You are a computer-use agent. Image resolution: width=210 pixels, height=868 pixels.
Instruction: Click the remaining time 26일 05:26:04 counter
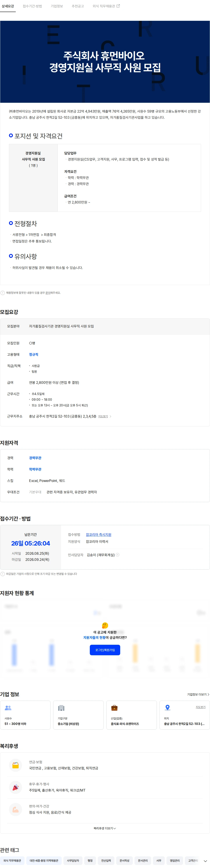tap(31, 543)
